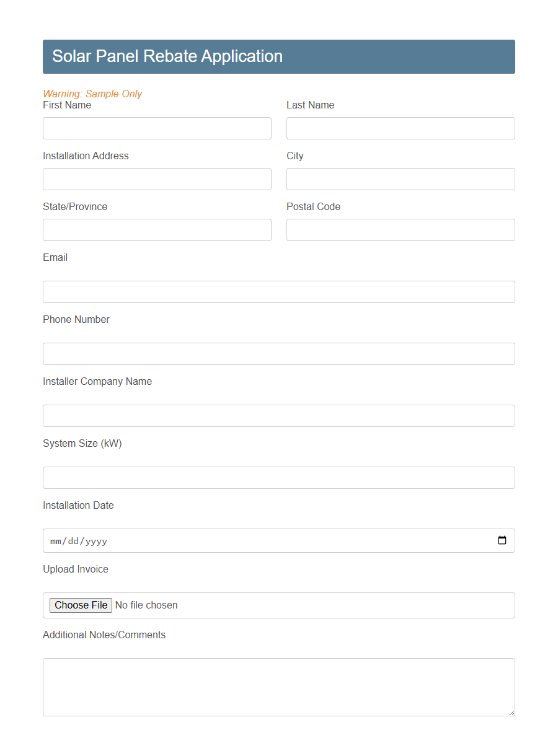Screen dimensions: 558x756
Task: Click the Installation Address field
Action: 157,179
